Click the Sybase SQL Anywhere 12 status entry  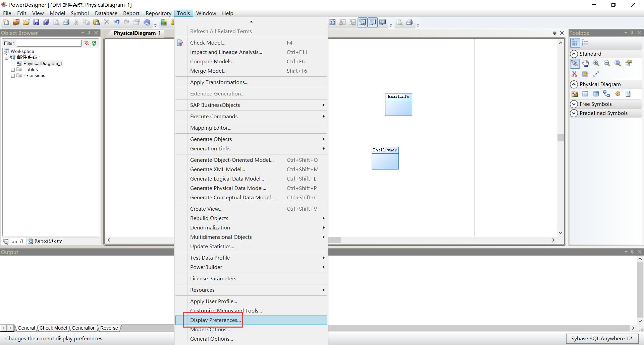[601, 339]
